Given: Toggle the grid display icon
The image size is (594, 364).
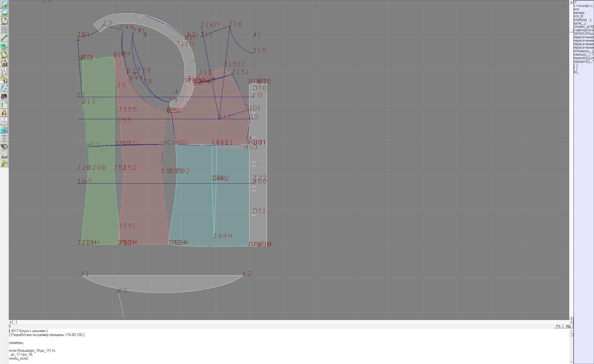Looking at the screenshot, I should pos(4,30).
